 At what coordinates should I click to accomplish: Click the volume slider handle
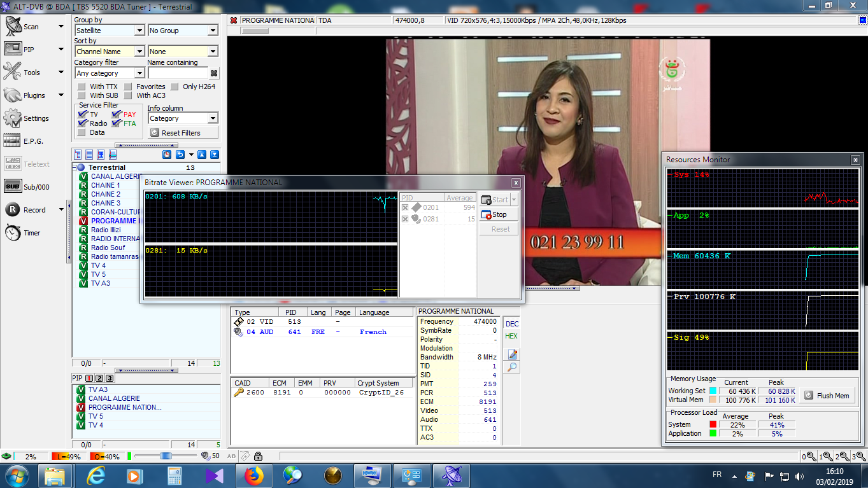[x=166, y=456]
